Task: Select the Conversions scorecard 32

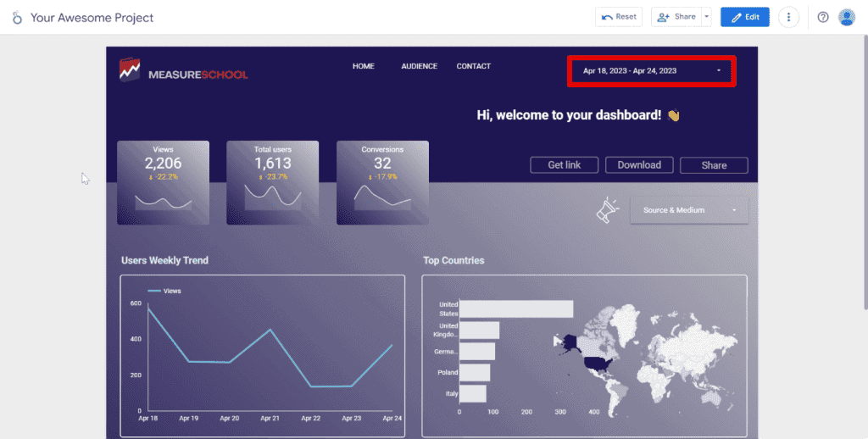Action: (x=382, y=183)
